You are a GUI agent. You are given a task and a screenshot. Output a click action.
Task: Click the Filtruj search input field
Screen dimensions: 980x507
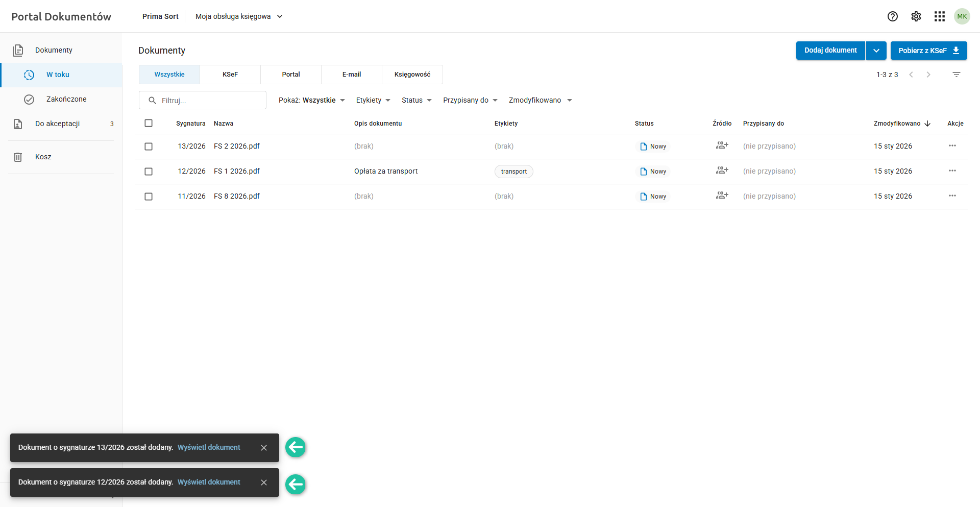tap(209, 101)
